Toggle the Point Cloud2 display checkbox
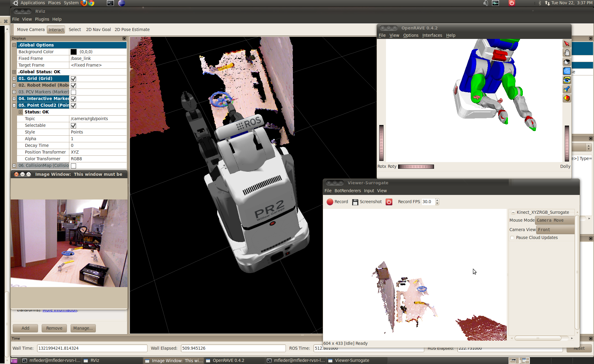 (x=73, y=106)
